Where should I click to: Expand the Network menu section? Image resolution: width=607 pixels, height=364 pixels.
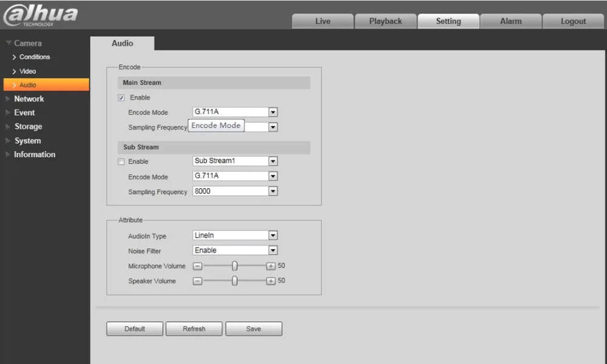[25, 99]
